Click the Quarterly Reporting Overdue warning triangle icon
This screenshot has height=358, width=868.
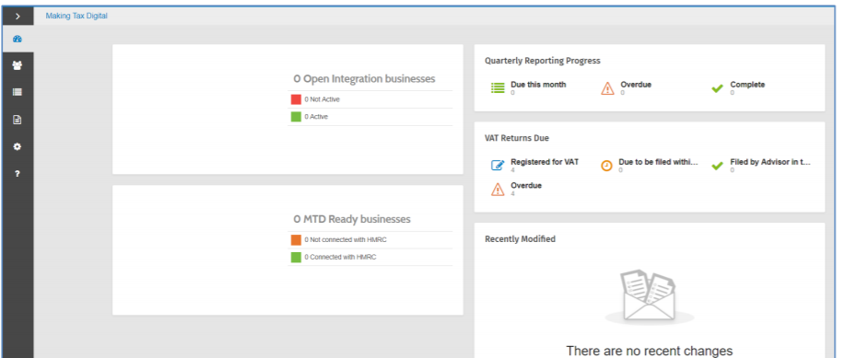[x=607, y=87]
